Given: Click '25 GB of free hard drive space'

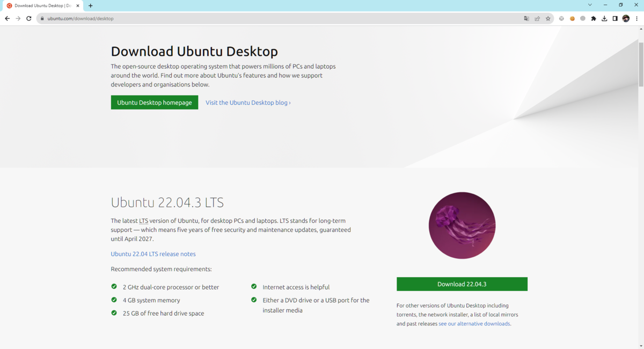Looking at the screenshot, I should point(163,313).
